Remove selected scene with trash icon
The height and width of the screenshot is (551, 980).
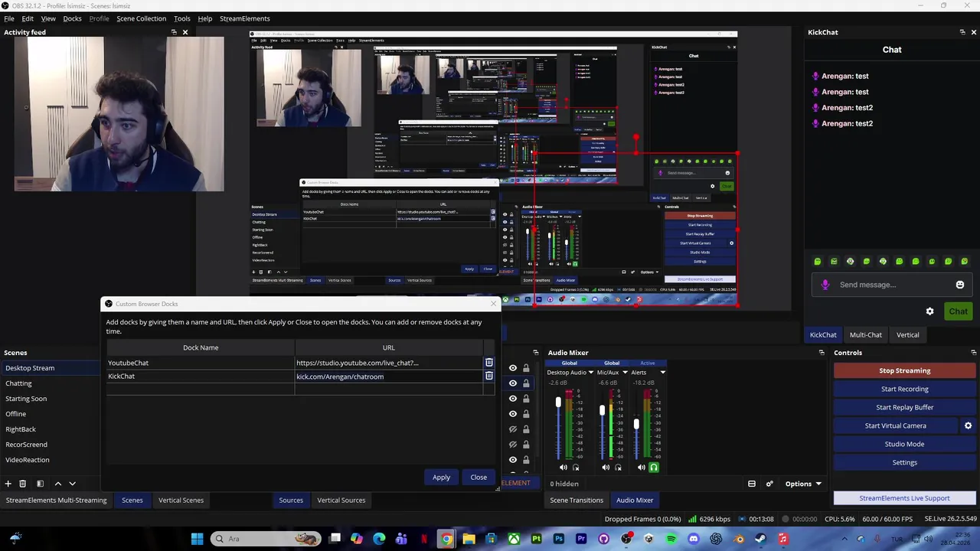[x=22, y=484]
